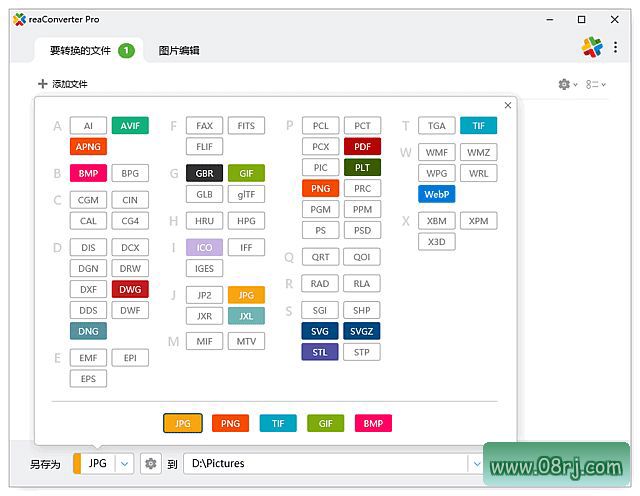Select the pink BMP quick format at bottom

[x=373, y=423]
